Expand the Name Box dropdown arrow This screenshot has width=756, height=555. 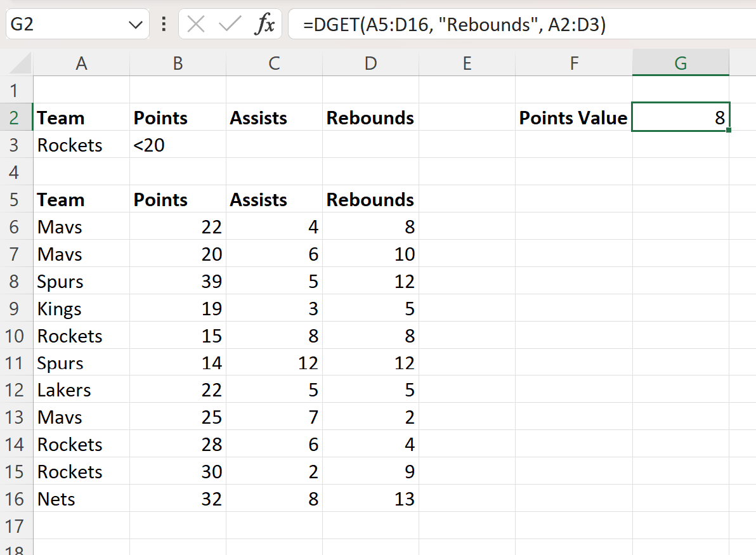[x=136, y=24]
